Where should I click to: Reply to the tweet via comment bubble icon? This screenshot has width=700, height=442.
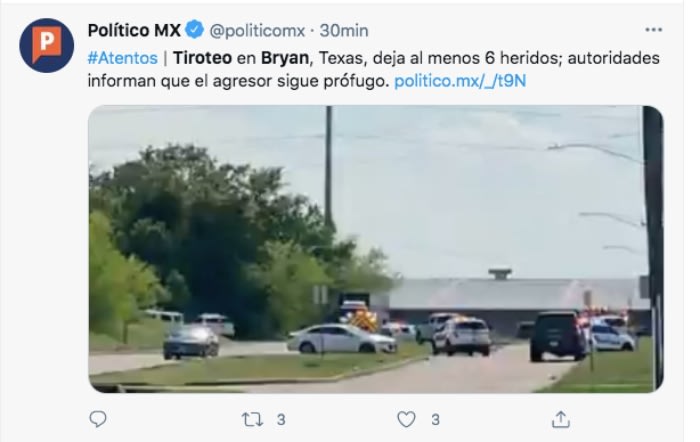[98, 419]
